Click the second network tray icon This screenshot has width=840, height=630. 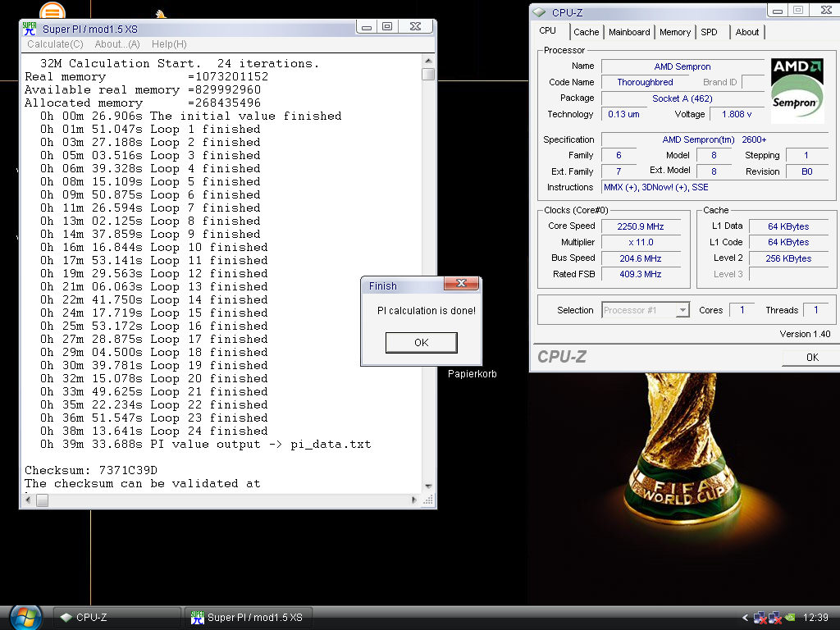774,618
